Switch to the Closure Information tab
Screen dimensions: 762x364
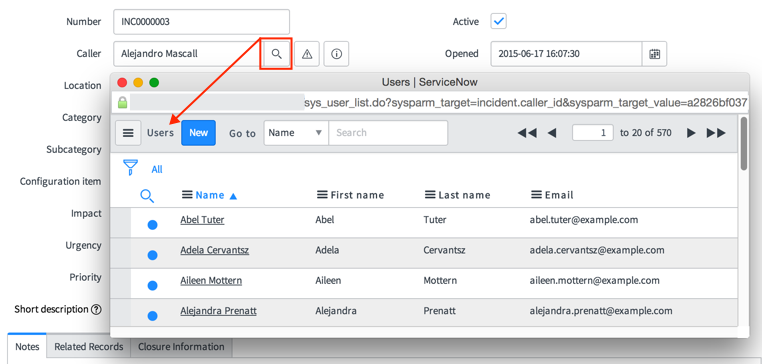click(181, 347)
